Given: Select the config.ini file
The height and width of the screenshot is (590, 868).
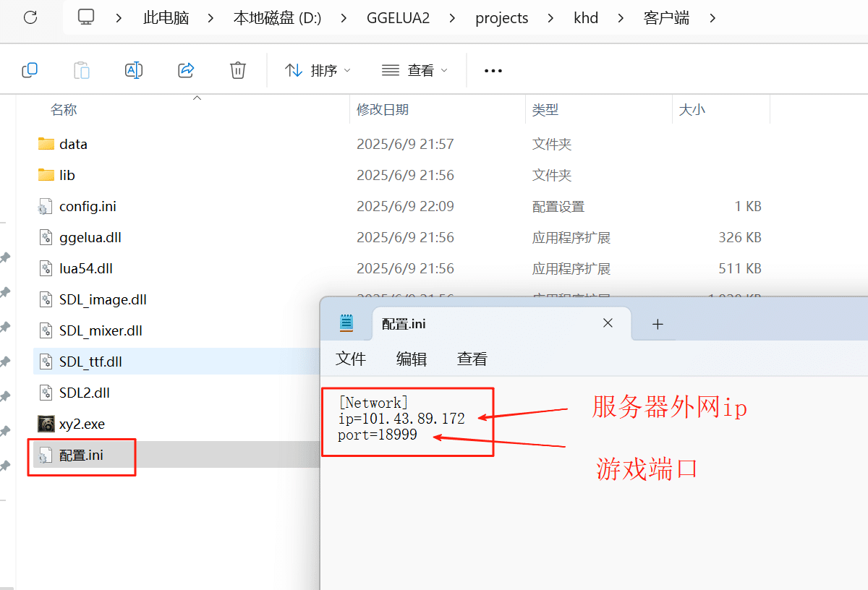Looking at the screenshot, I should click(x=88, y=206).
